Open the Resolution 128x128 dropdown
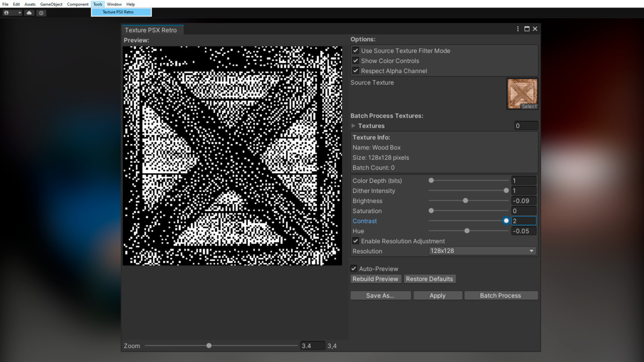This screenshot has width=644, height=362. click(x=482, y=251)
